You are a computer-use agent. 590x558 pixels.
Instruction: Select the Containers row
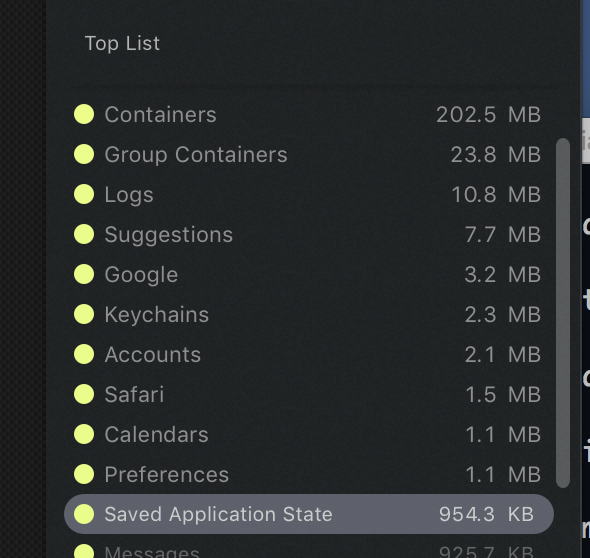pyautogui.click(x=309, y=114)
